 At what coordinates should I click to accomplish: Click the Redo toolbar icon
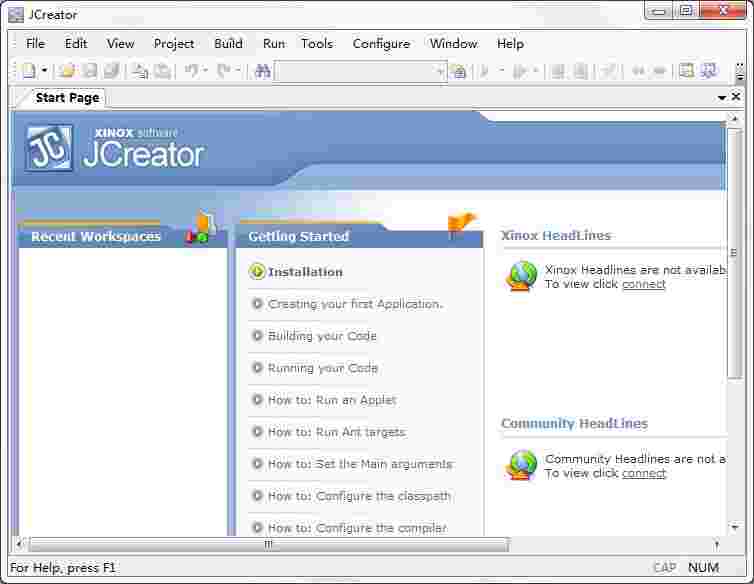pyautogui.click(x=224, y=71)
